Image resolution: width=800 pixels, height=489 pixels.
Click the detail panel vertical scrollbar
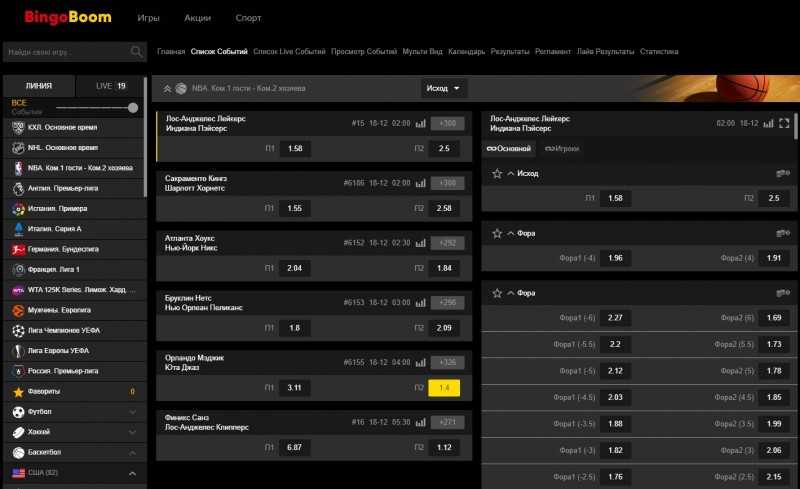796,125
